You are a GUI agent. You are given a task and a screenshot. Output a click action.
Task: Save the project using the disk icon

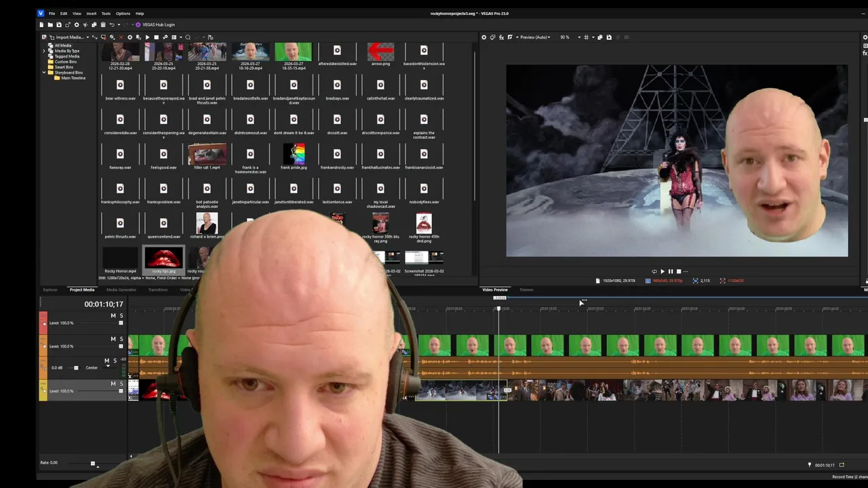[x=59, y=24]
